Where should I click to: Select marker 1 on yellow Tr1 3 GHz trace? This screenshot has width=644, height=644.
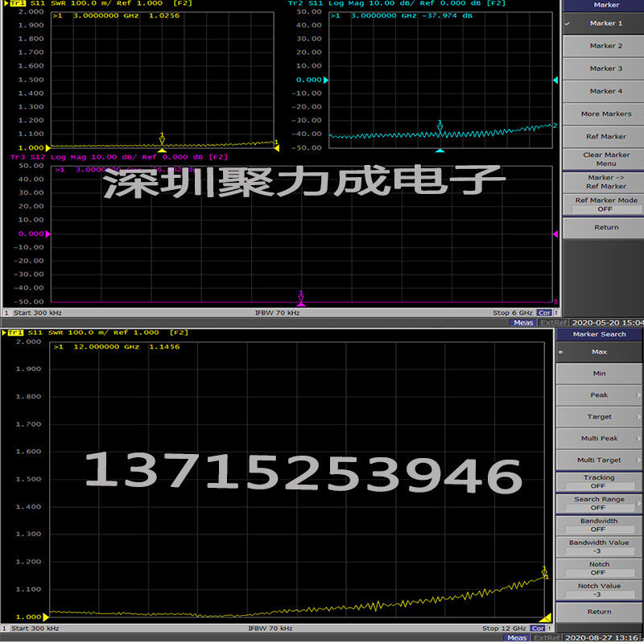162,139
